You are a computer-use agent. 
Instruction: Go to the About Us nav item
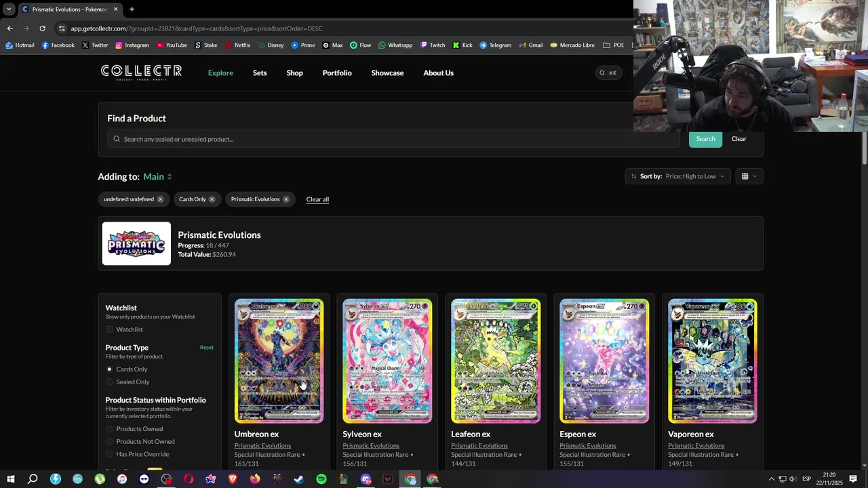(438, 73)
